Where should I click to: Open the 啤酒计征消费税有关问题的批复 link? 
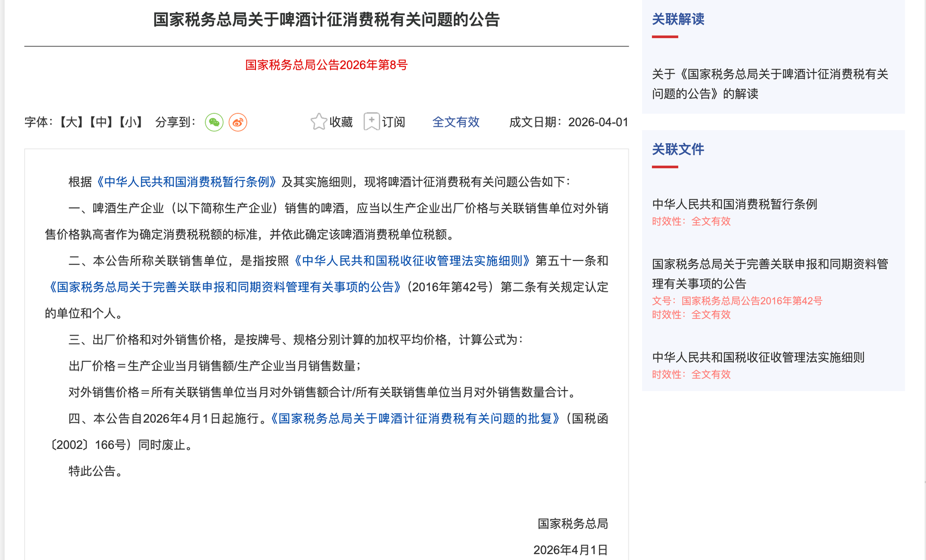pos(415,418)
